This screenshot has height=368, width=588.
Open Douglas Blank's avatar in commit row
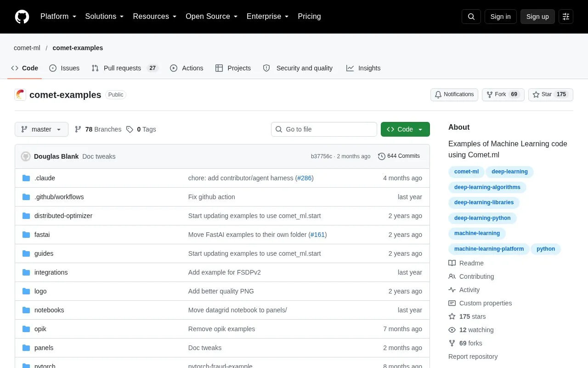click(26, 156)
